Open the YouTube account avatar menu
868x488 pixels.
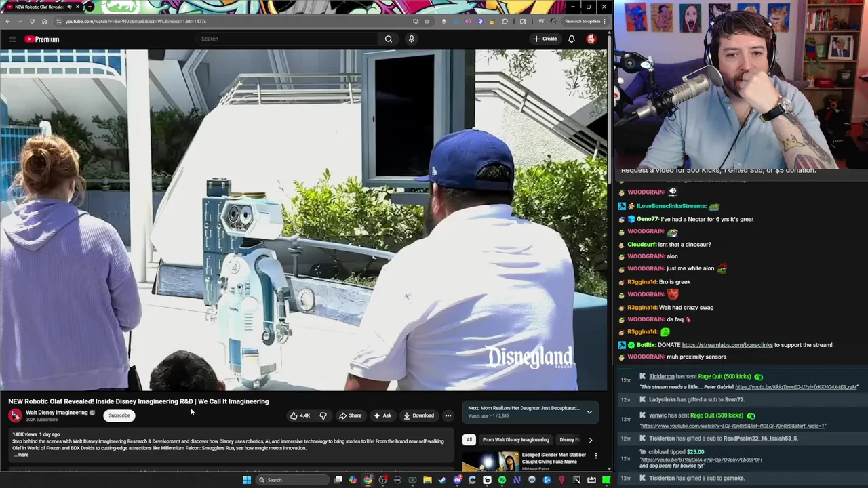pyautogui.click(x=591, y=39)
